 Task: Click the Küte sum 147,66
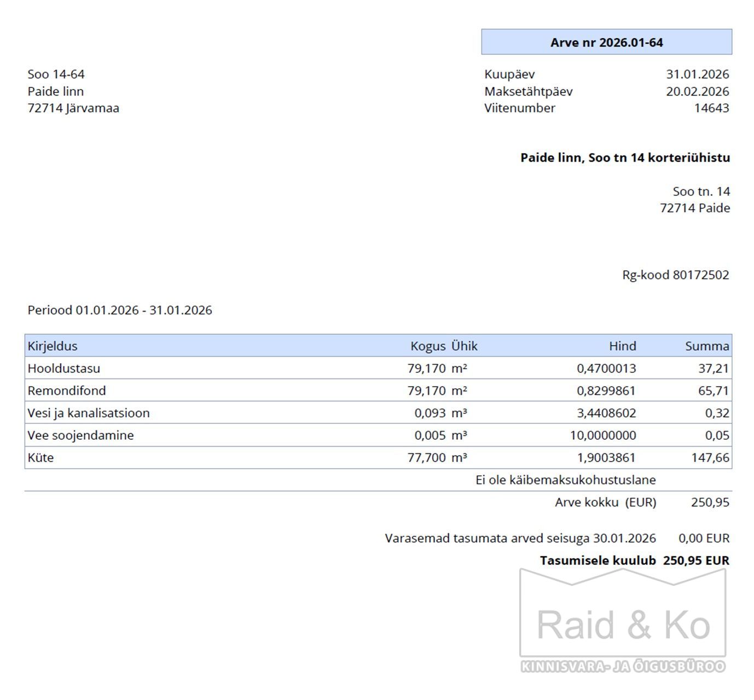710,458
